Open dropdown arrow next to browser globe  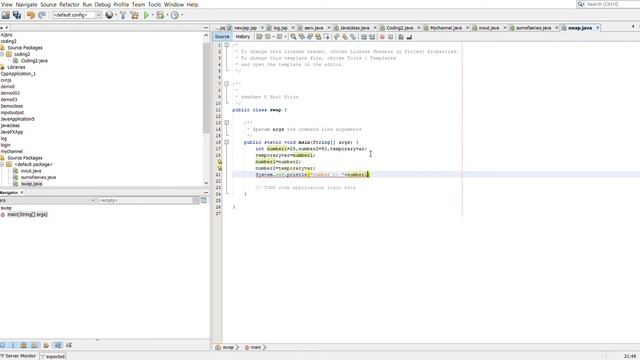point(116,15)
